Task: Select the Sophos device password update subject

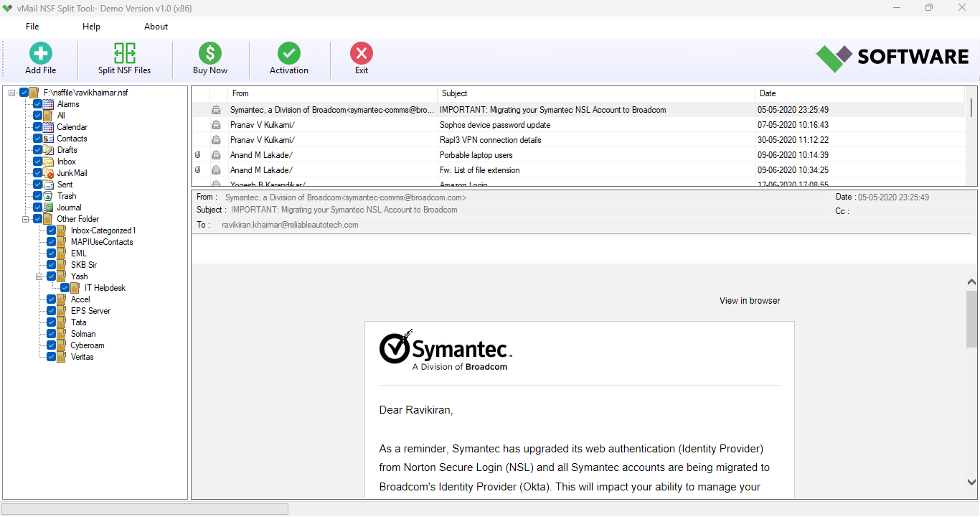Action: 495,125
